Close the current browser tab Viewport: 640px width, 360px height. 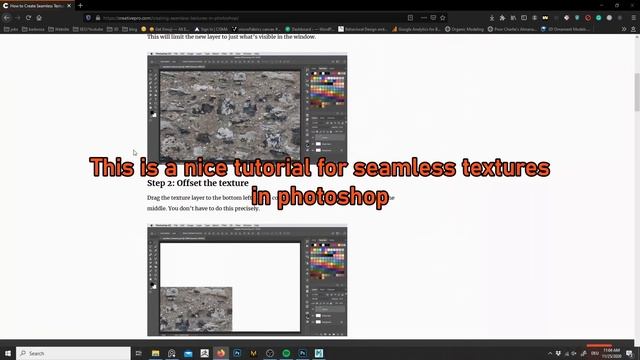point(69,6)
